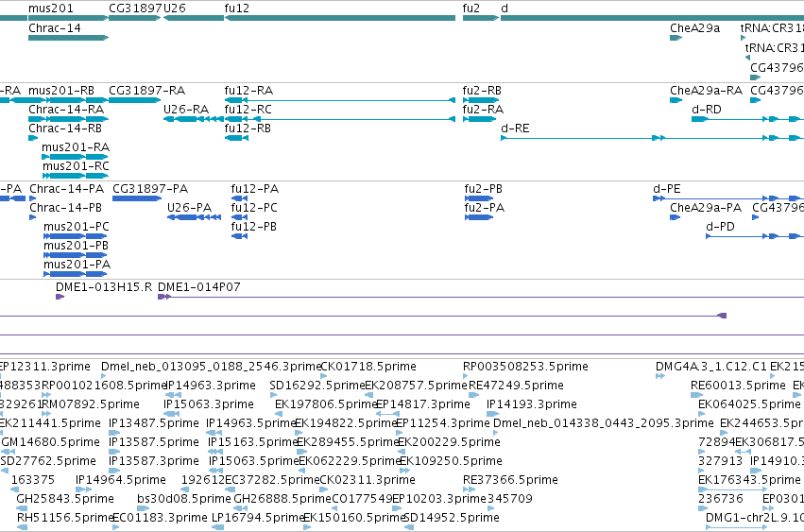This screenshot has width=804, height=532.
Task: Select the CG31897 gene label
Action: tap(136, 9)
